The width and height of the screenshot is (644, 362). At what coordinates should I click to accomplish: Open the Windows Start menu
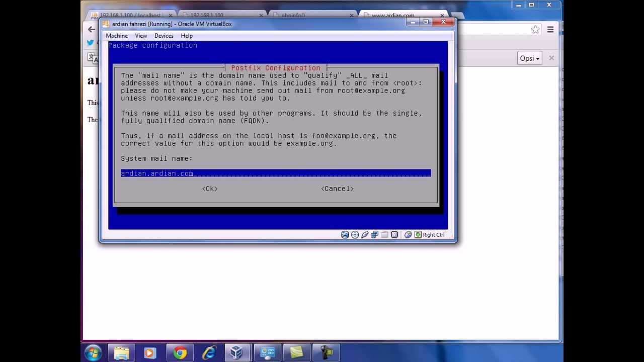[93, 353]
